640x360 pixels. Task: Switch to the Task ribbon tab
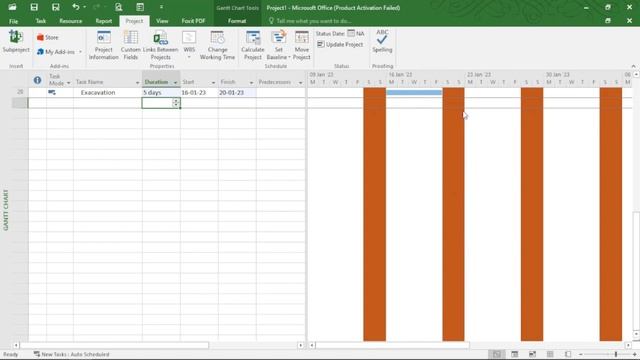pyautogui.click(x=41, y=21)
